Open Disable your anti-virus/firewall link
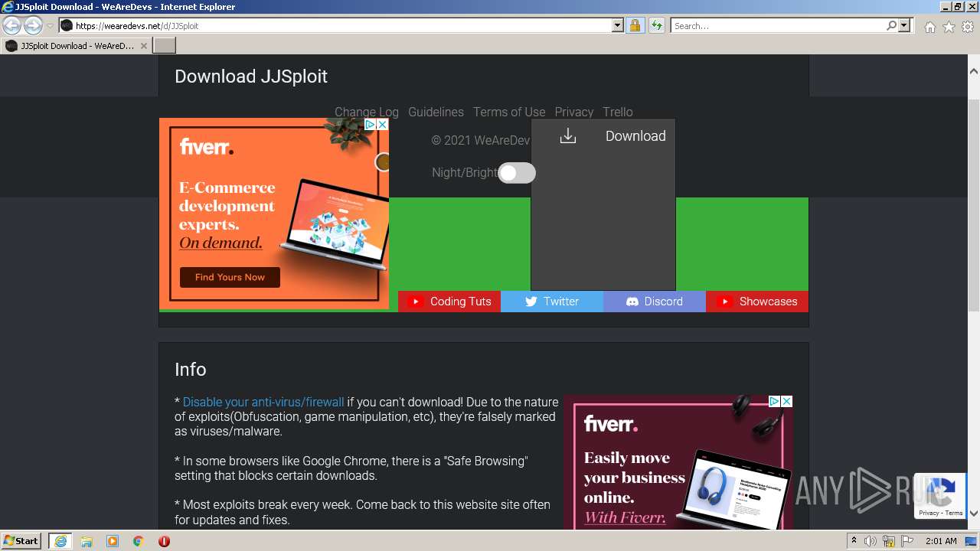980x551 pixels. [263, 402]
